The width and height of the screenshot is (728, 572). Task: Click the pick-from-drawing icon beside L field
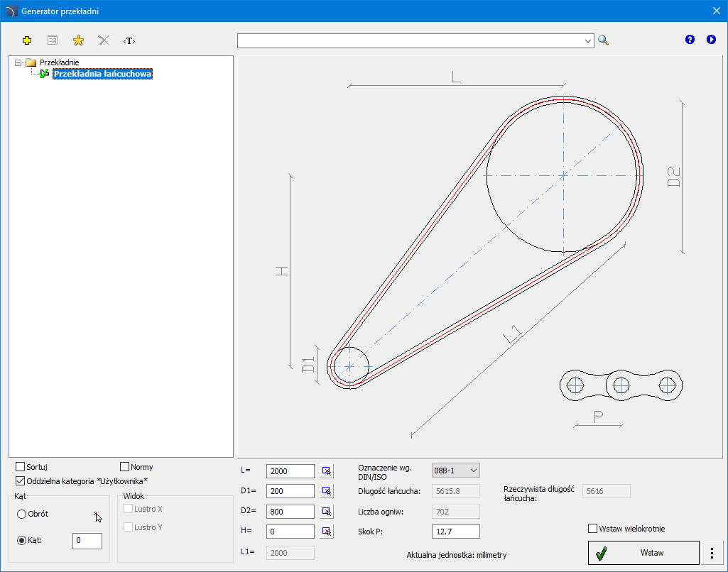327,471
